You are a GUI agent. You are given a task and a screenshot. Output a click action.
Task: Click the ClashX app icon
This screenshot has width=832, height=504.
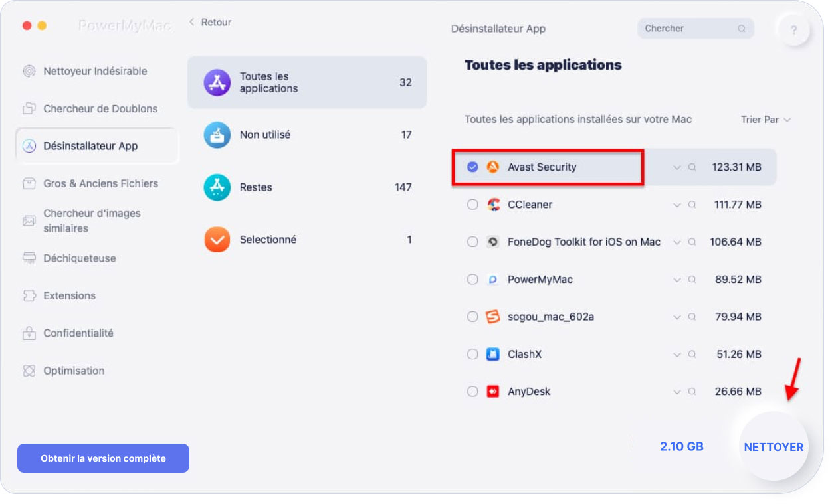(492, 354)
